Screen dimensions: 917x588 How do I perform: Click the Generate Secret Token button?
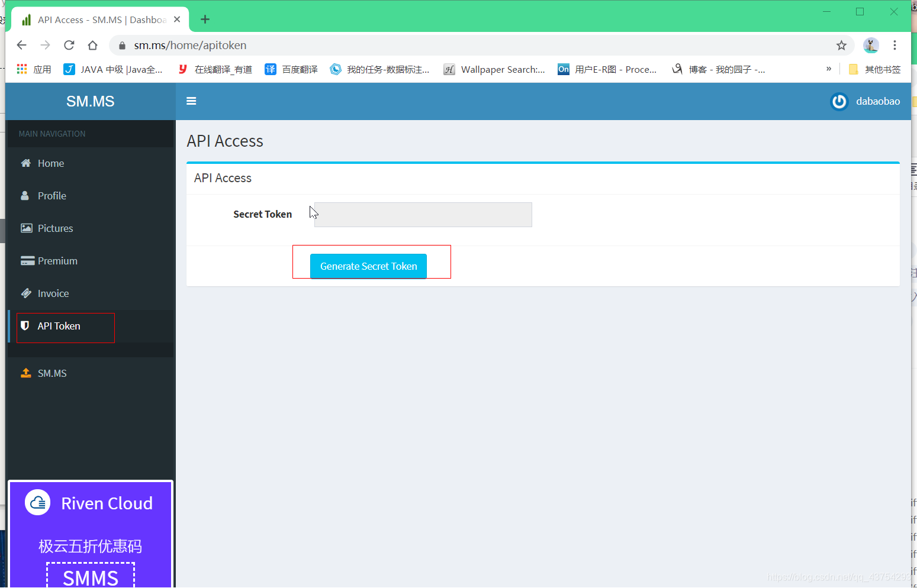click(x=368, y=266)
